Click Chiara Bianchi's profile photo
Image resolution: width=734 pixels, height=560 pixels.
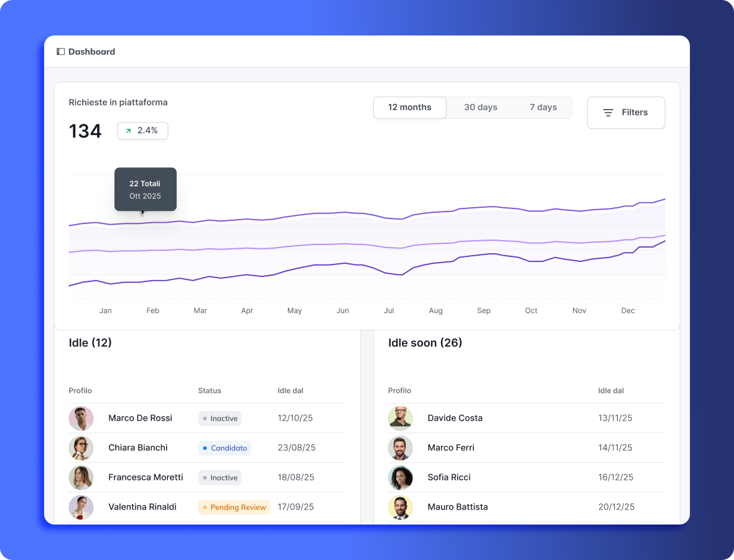tap(81, 448)
